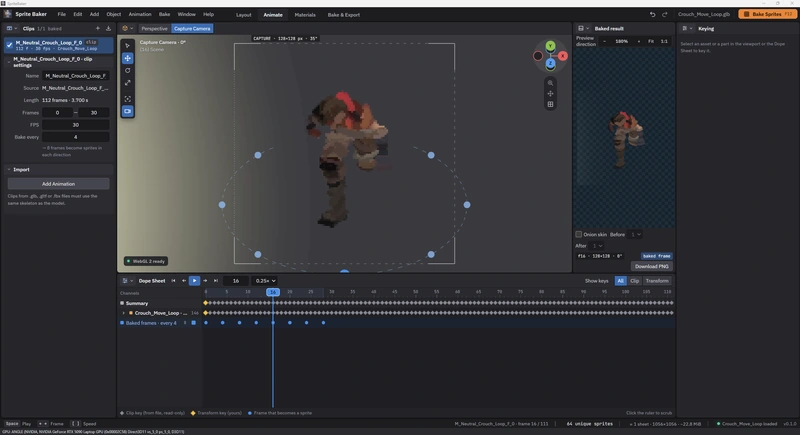Enable the Onion skin checkbox
Viewport: 800px width, 435px height.
tap(579, 235)
